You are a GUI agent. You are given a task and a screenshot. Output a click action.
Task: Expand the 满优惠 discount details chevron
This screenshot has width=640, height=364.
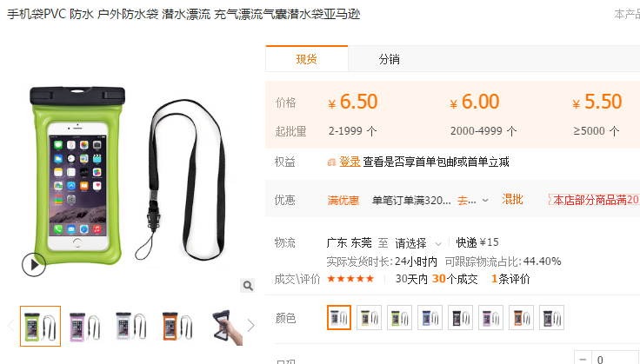(x=485, y=200)
